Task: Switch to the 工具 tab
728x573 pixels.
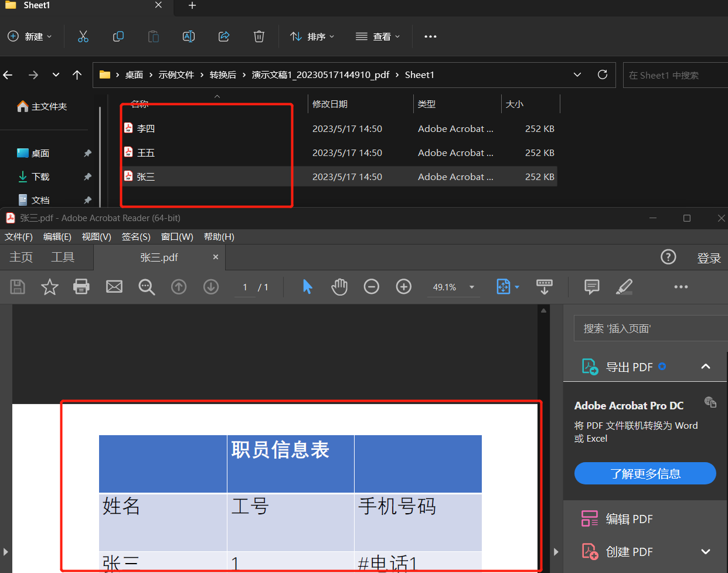Action: coord(63,257)
